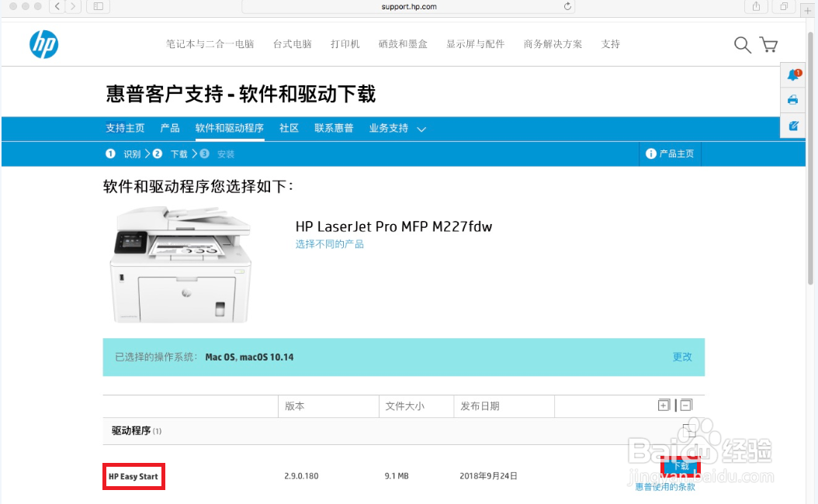This screenshot has height=504, width=818.
Task: Click version 2.9.0.180 cell
Action: pos(302,476)
